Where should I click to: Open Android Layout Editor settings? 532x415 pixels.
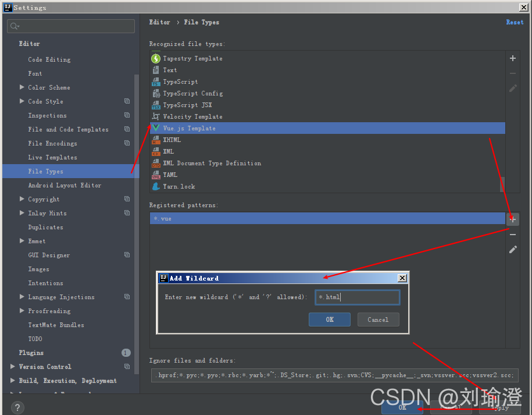(65, 186)
